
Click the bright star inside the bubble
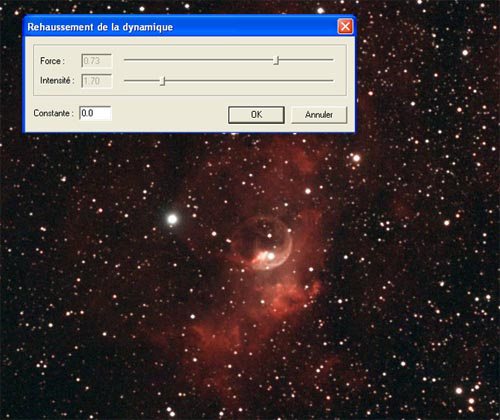click(x=271, y=256)
